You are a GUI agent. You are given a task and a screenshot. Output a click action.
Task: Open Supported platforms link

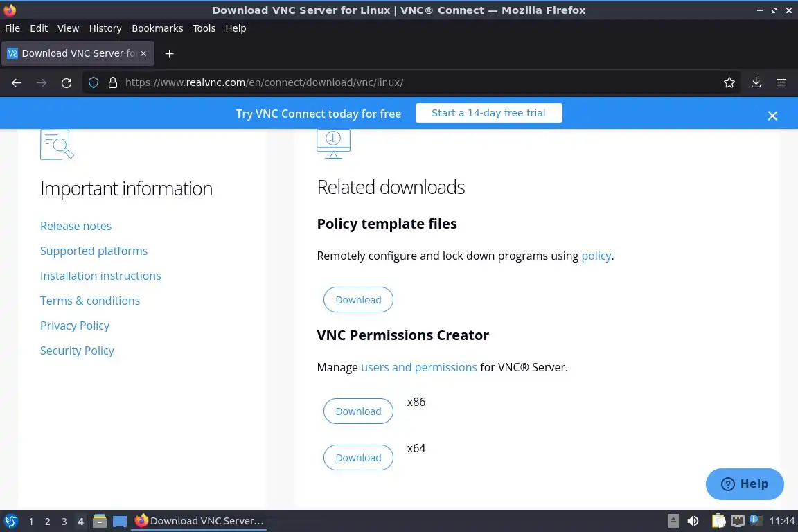coord(94,251)
